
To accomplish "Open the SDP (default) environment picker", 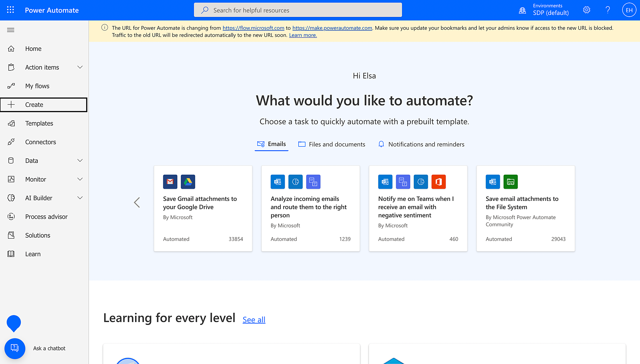I will point(551,13).
